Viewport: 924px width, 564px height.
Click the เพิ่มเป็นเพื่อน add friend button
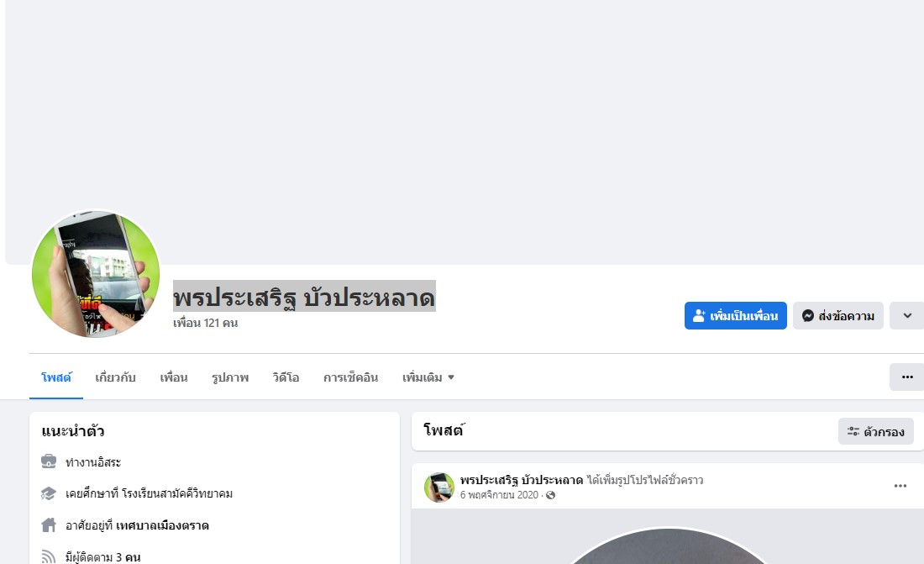(736, 316)
